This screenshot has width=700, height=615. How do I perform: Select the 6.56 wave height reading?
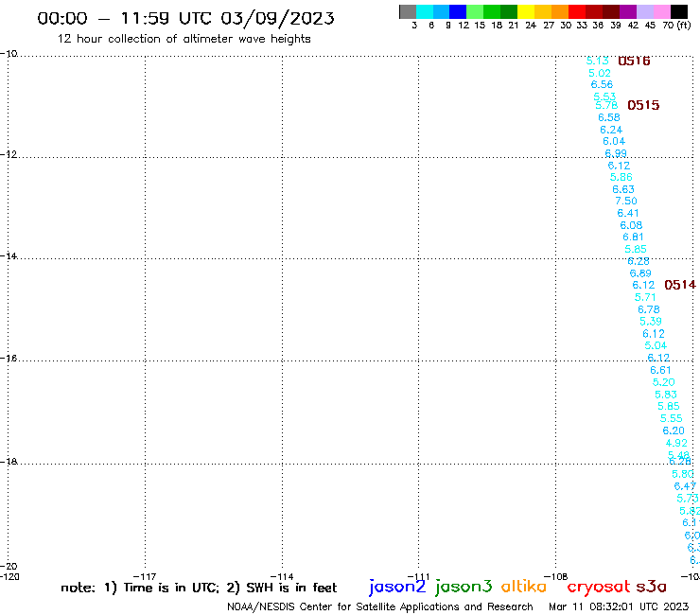point(602,85)
